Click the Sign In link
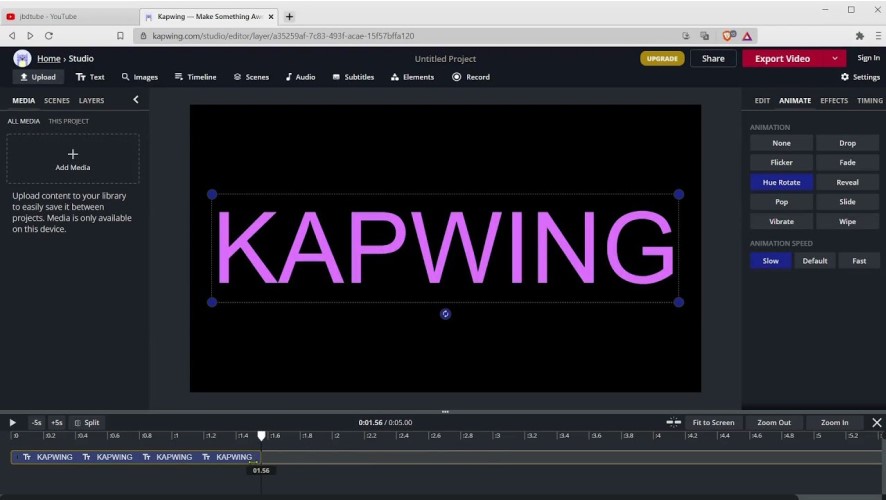The height and width of the screenshot is (500, 886). [868, 58]
